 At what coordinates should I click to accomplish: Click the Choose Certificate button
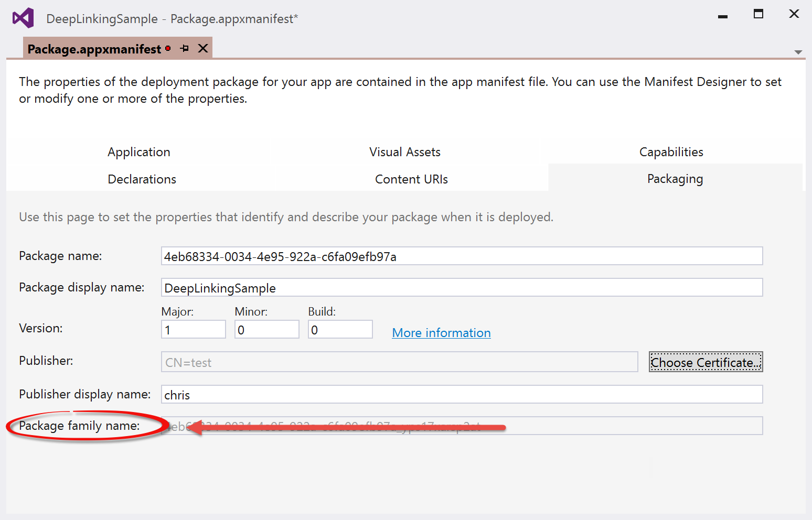coord(706,362)
